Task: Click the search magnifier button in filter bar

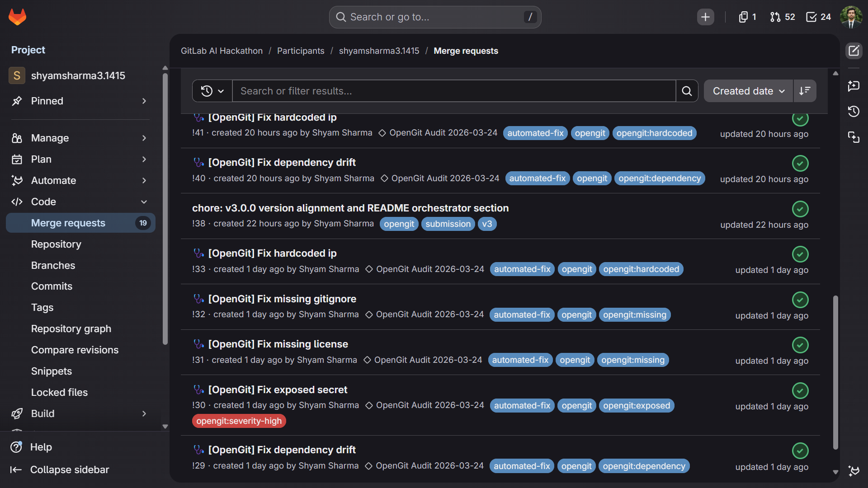Action: click(687, 91)
